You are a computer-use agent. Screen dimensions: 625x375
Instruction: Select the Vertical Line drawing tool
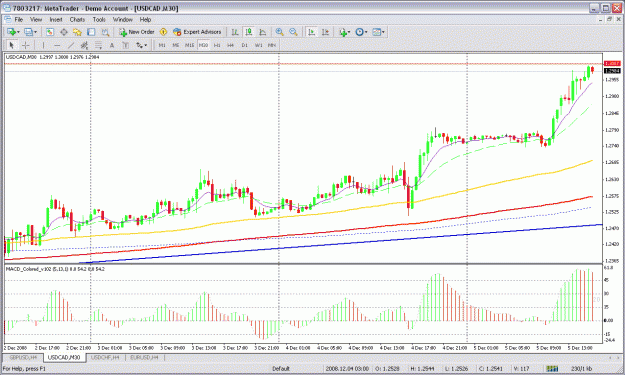43,45
